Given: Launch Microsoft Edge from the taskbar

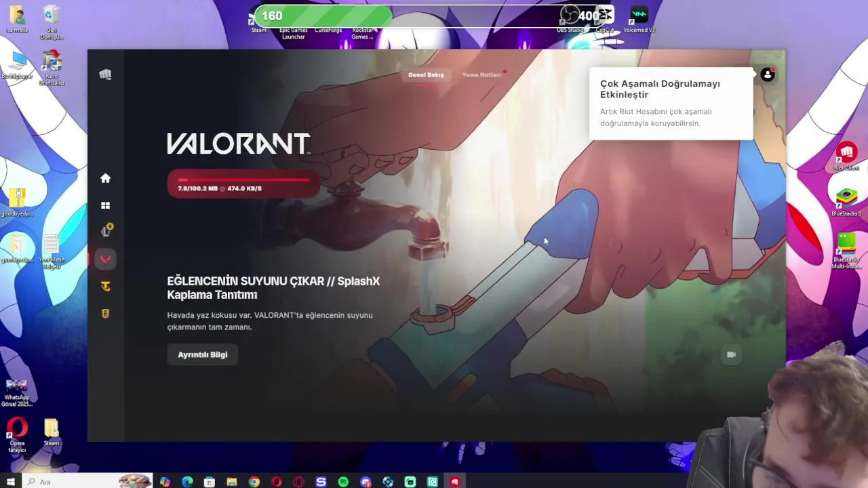Looking at the screenshot, I should [187, 482].
